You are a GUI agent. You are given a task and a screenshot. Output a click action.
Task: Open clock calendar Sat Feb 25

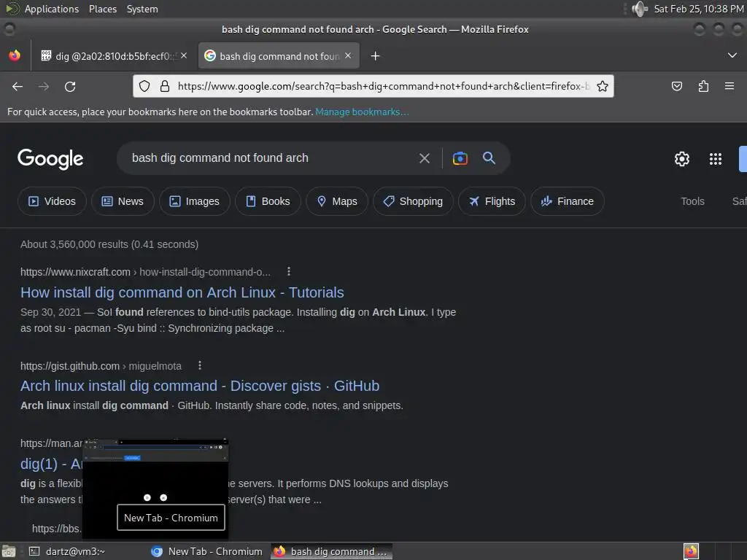coord(698,9)
